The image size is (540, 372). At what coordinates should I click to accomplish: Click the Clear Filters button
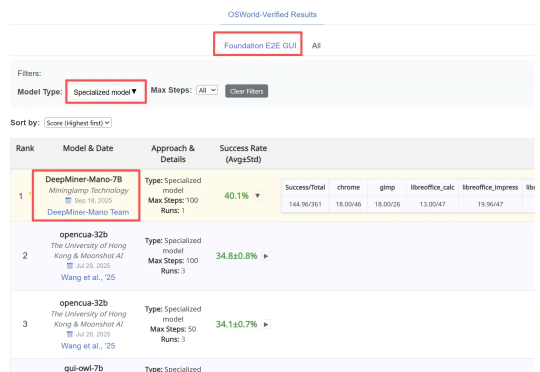(247, 91)
